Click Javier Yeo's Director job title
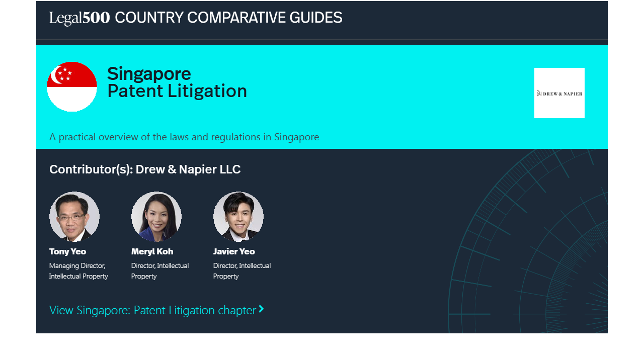This screenshot has height=362, width=644. click(242, 271)
